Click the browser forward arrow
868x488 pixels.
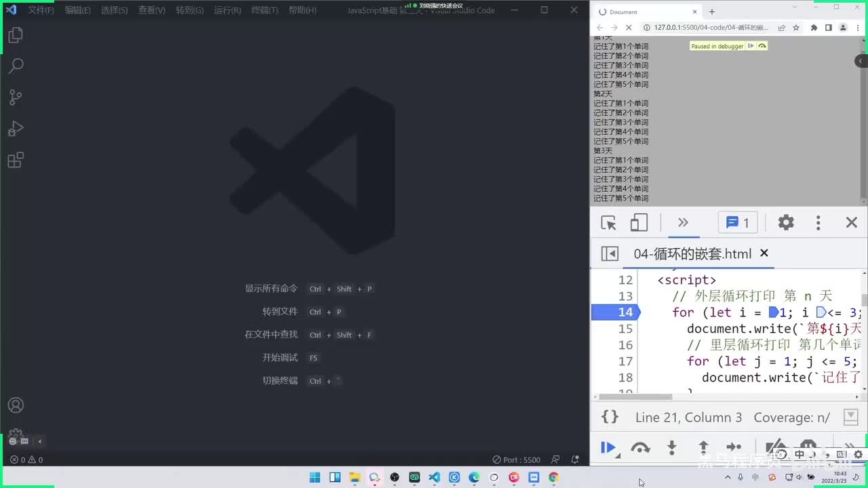pos(614,28)
